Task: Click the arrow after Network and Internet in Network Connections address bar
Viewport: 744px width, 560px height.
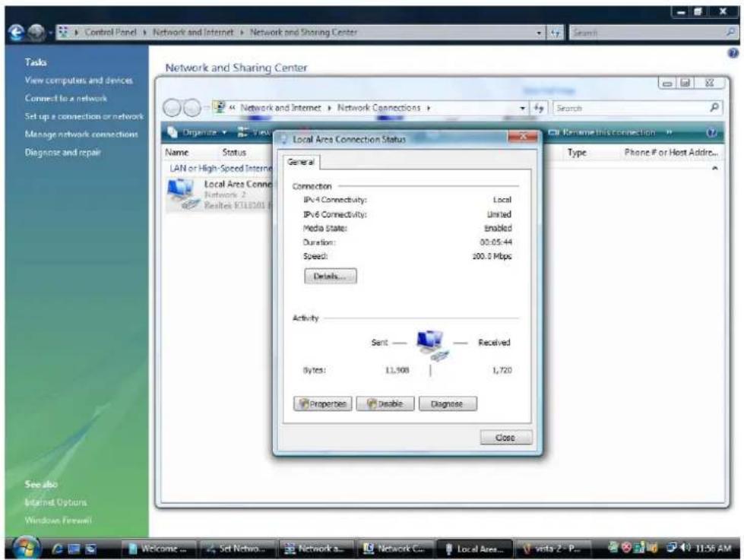Action: tap(329, 108)
